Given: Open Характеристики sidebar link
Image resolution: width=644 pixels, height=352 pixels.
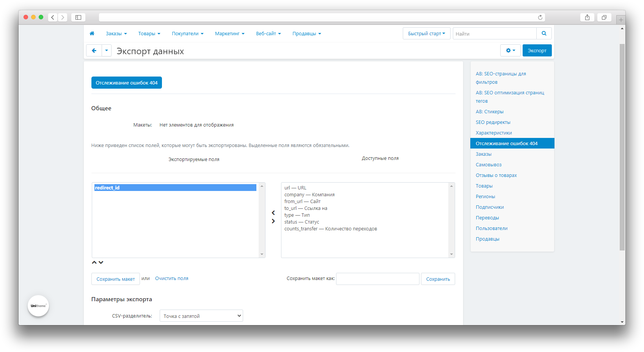Looking at the screenshot, I should point(494,133).
